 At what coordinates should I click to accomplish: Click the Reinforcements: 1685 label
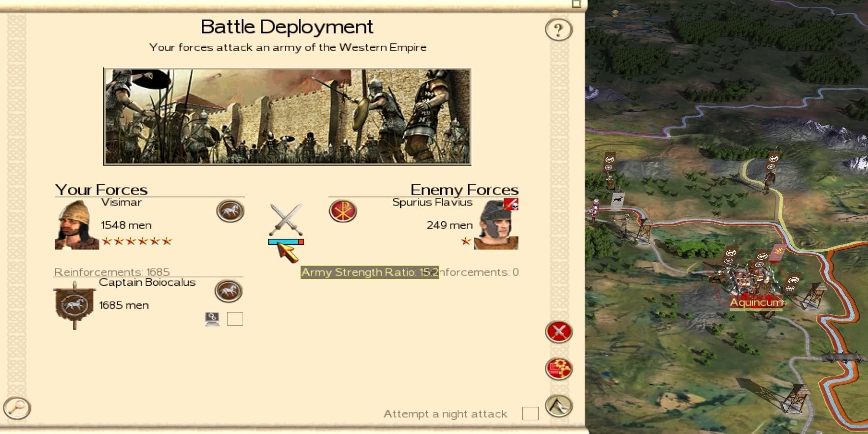(112, 272)
